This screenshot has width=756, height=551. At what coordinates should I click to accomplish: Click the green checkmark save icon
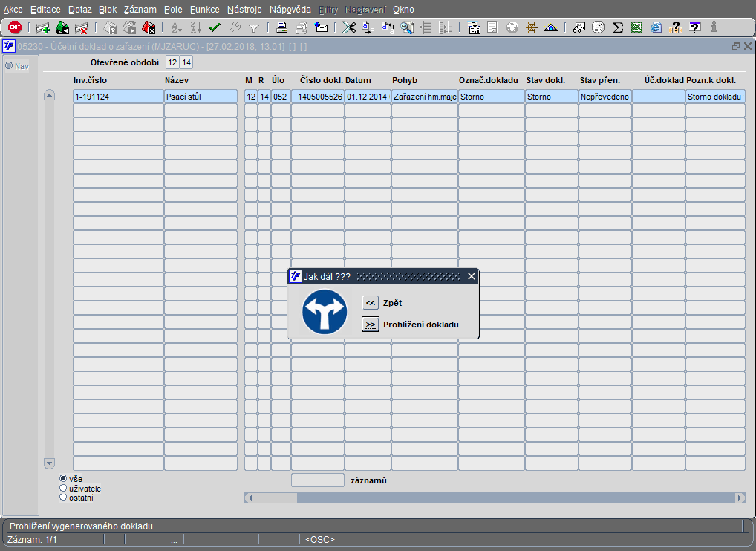tap(215, 27)
